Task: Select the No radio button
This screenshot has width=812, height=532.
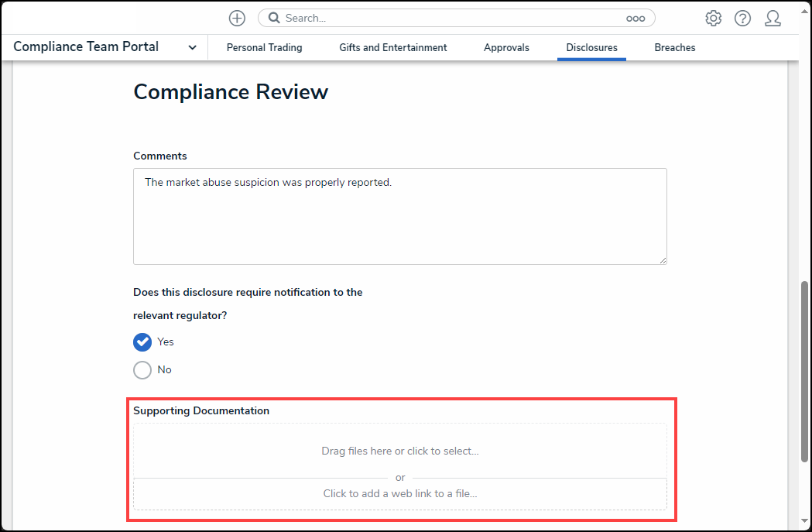Action: [x=142, y=370]
